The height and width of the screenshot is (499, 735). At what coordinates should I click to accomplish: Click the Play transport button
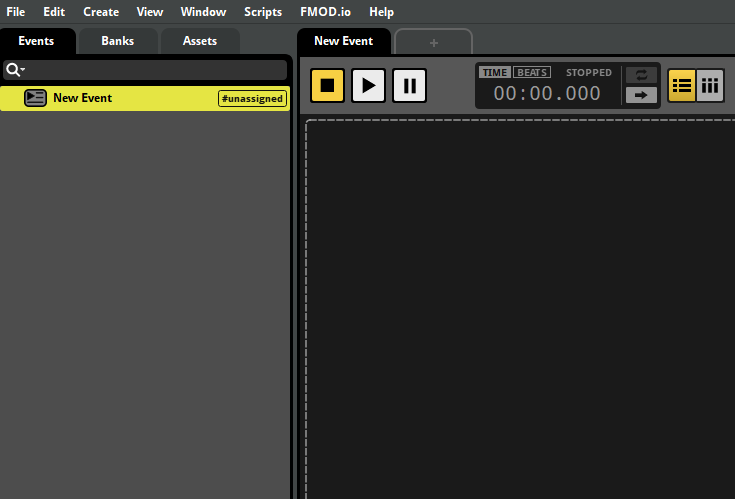click(368, 86)
